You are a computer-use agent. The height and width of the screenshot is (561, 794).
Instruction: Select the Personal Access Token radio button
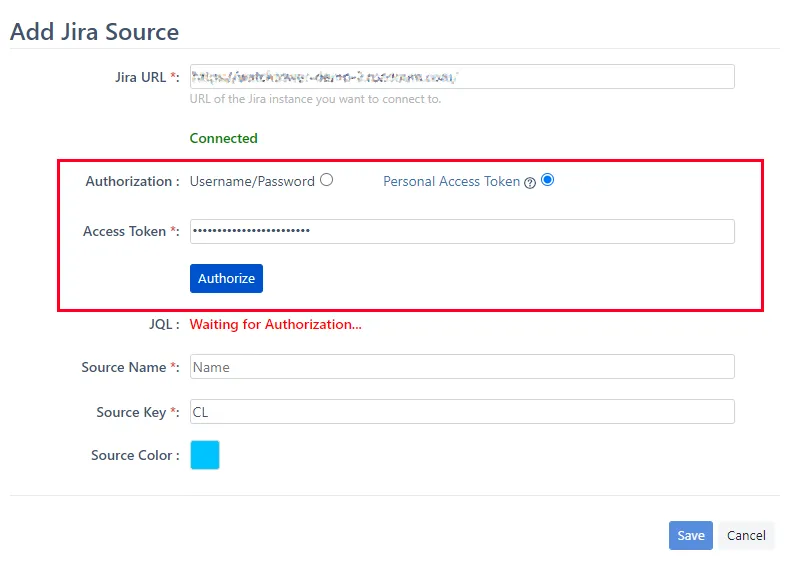(x=547, y=180)
